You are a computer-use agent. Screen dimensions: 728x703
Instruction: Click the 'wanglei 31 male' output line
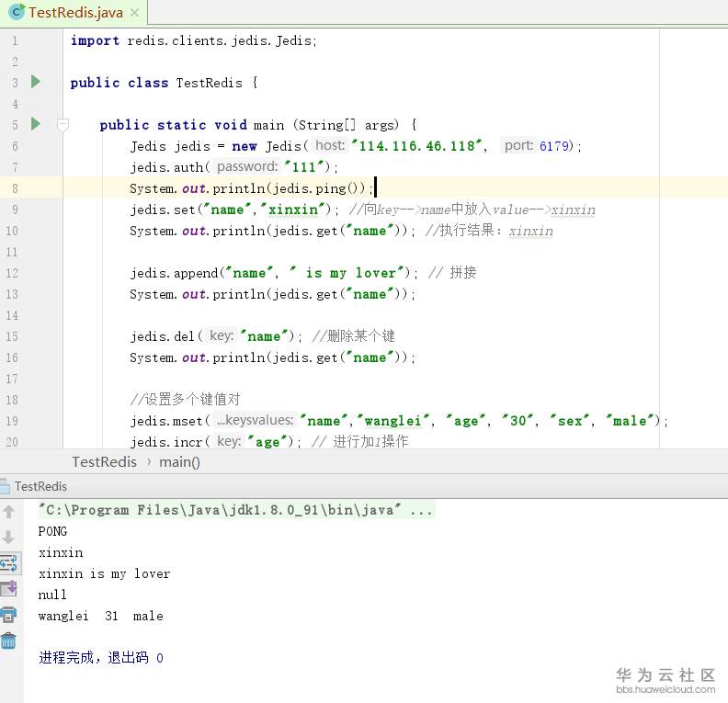pos(101,617)
